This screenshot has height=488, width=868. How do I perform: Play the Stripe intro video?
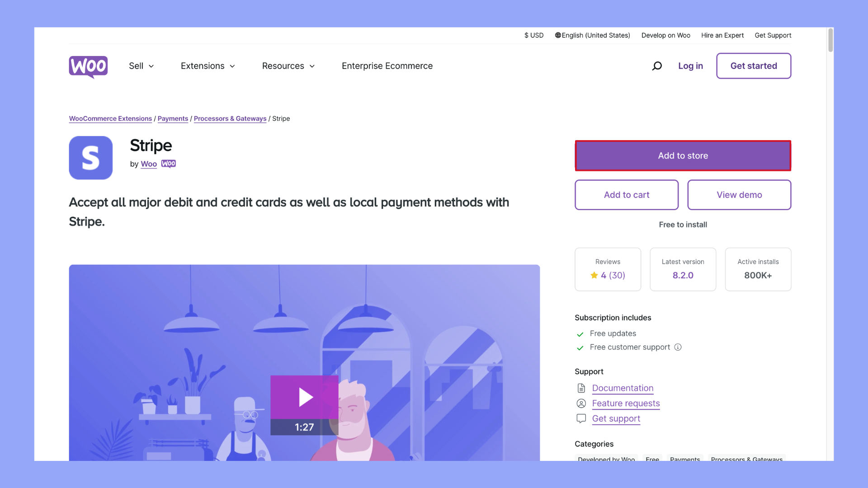pos(305,397)
